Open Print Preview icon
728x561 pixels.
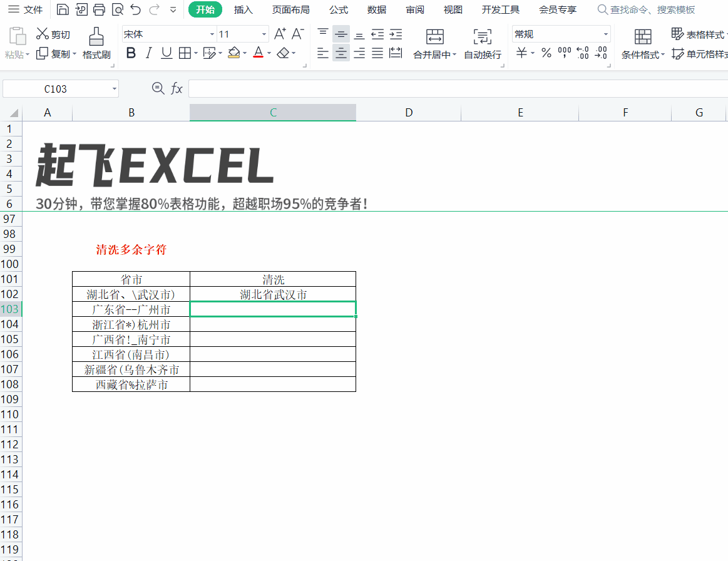(118, 9)
